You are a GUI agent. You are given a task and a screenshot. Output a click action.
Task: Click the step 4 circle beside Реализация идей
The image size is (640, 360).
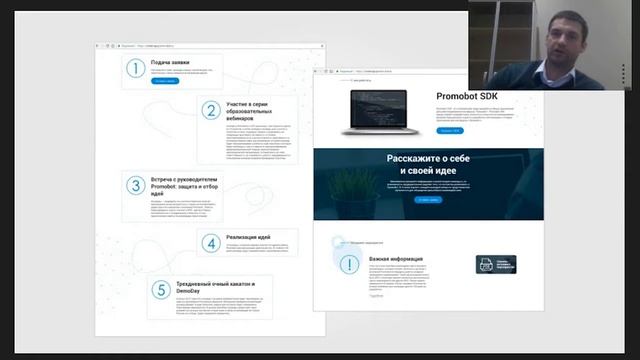click(x=211, y=243)
